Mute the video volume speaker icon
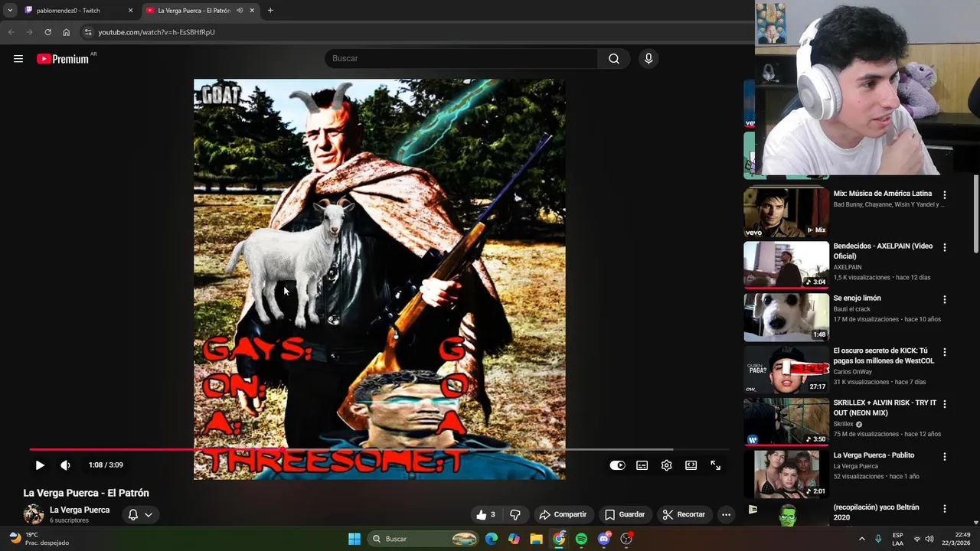Viewport: 980px width, 551px height. 65,465
